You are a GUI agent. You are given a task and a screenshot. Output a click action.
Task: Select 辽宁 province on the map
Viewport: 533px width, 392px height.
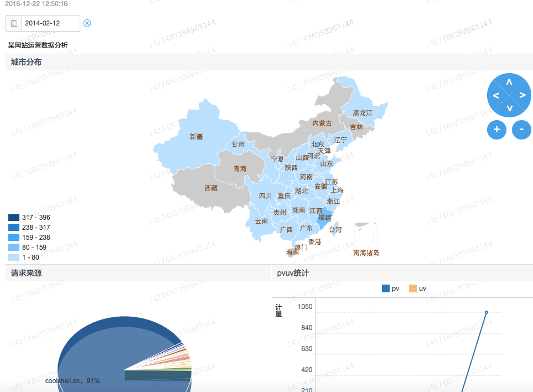point(340,140)
